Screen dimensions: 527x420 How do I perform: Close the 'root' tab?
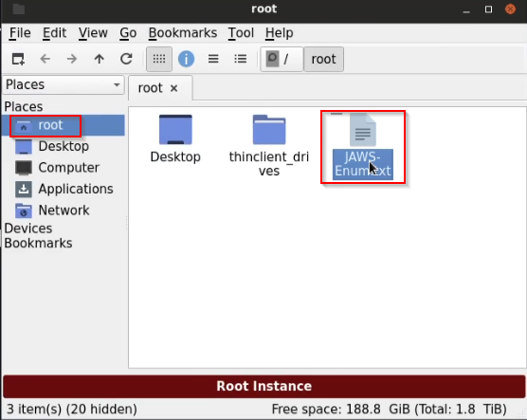tap(173, 88)
